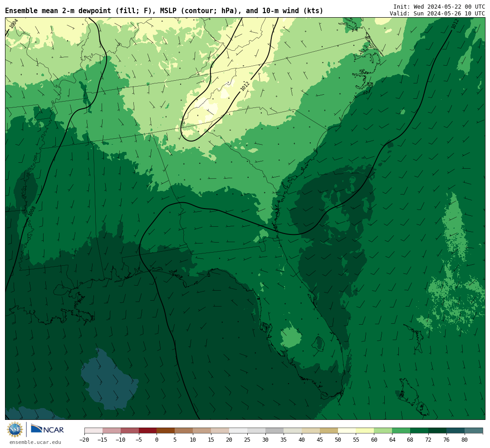Pick the -15 to -10 pink colorbar swatch

tap(112, 431)
